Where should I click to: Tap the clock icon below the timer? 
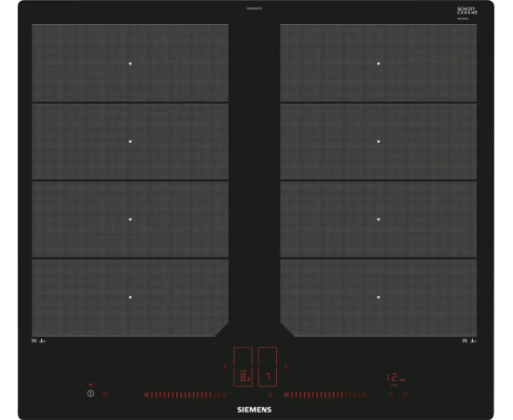(390, 395)
